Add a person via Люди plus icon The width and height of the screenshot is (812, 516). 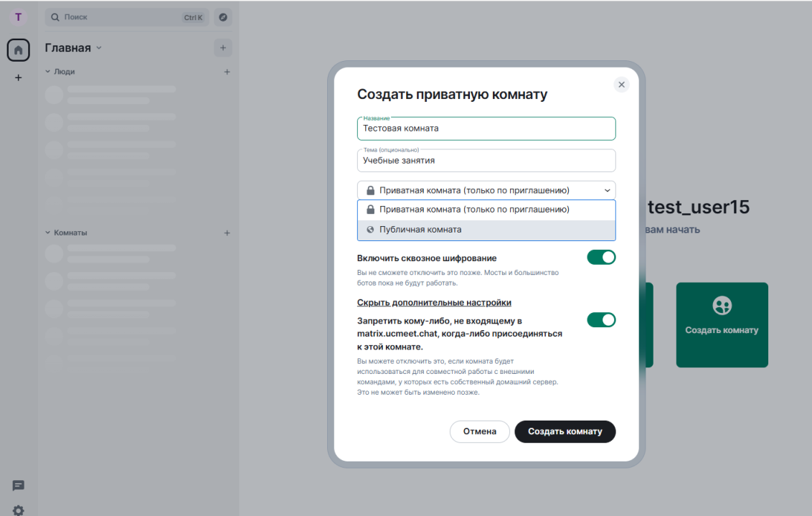227,72
